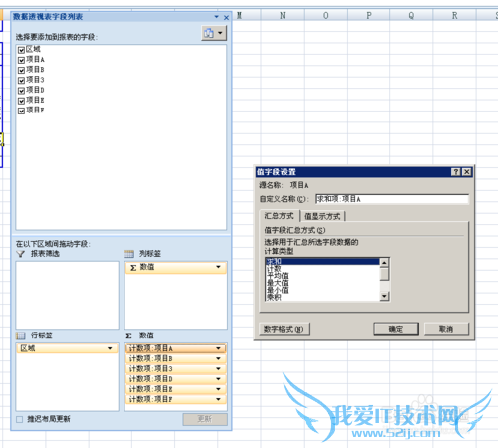
Task: Close the 值字段设置 dialog
Action: pyautogui.click(x=467, y=172)
